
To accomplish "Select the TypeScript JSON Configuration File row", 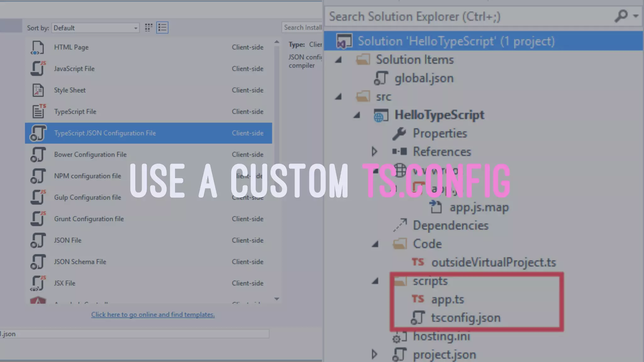I will coord(148,133).
